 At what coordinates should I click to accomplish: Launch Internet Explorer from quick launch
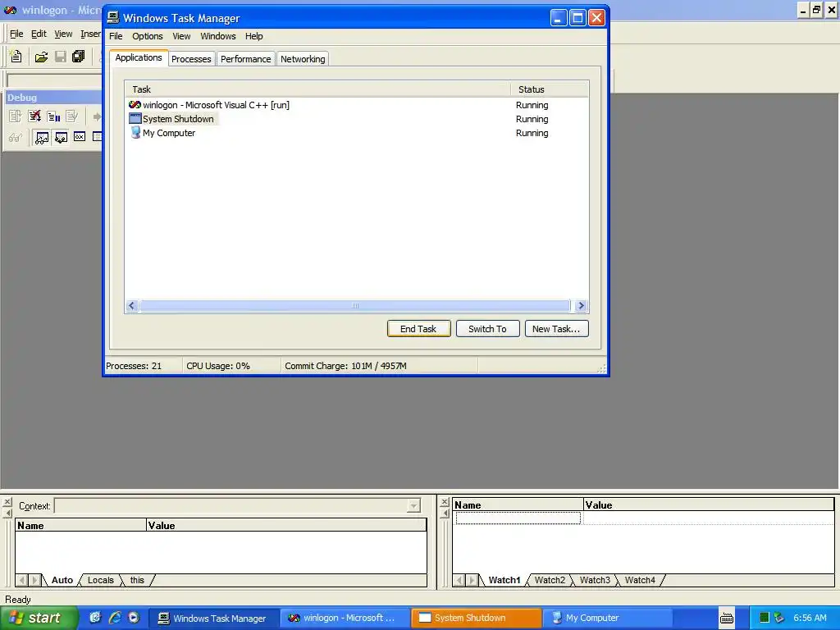click(x=115, y=618)
